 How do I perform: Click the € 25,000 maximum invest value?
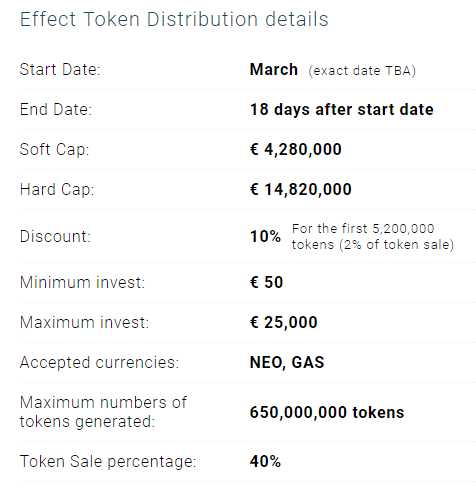point(284,322)
